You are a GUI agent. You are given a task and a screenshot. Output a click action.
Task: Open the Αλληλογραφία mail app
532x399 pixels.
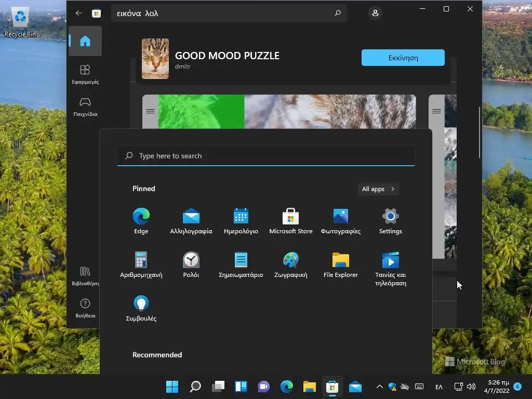tap(191, 221)
